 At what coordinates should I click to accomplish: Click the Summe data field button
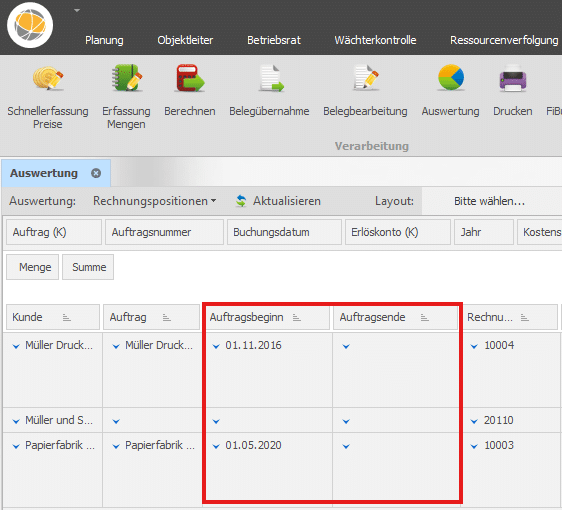[x=88, y=267]
